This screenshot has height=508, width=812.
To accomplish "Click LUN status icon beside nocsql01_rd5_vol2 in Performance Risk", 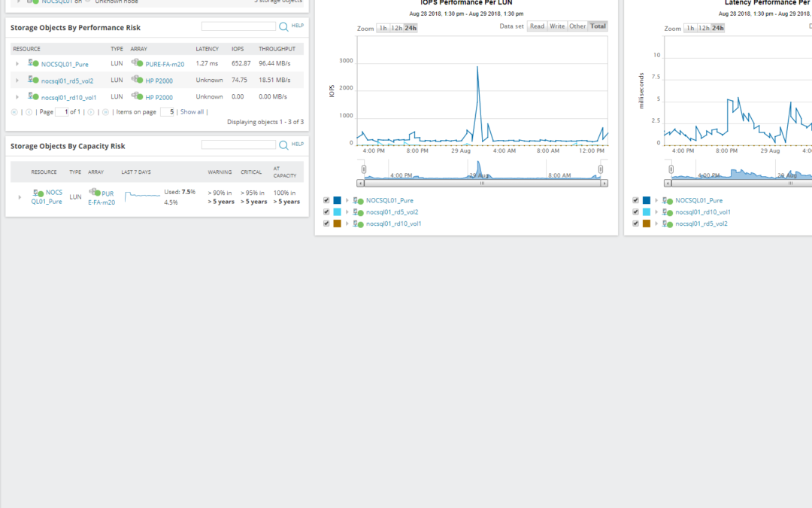I will point(33,80).
